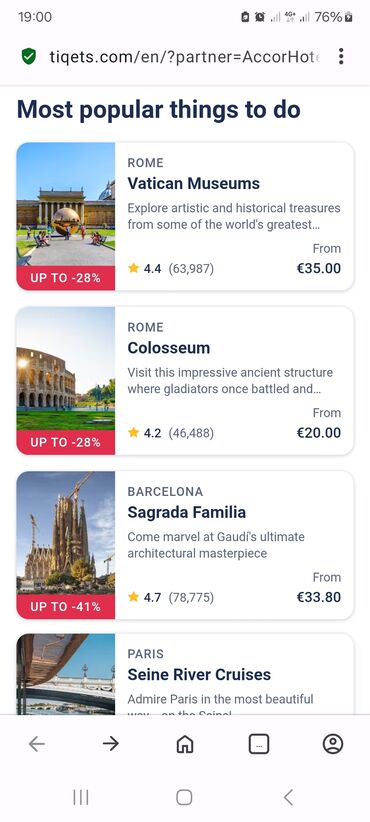Open the three-dot browser menu

(341, 56)
